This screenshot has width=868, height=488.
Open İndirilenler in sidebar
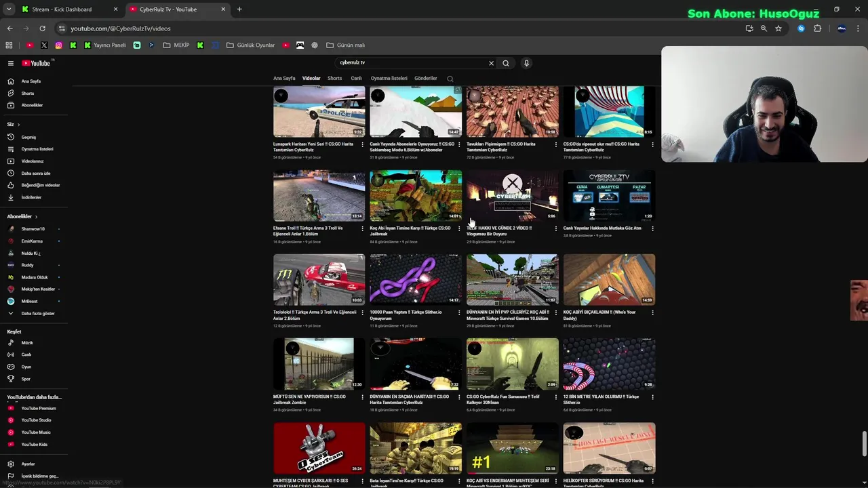pos(31,197)
